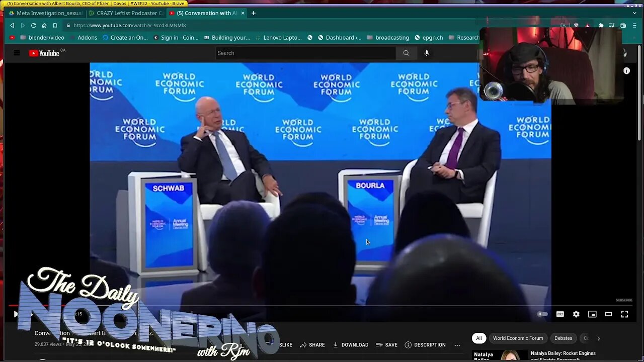This screenshot has width=644, height=362.
Task: Open the extensions puzzle-piece icon
Action: click(600, 25)
